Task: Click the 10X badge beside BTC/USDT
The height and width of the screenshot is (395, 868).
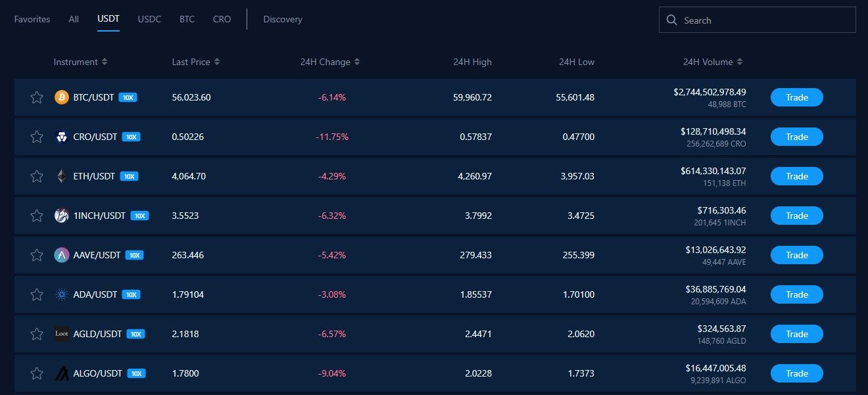Action: 128,97
